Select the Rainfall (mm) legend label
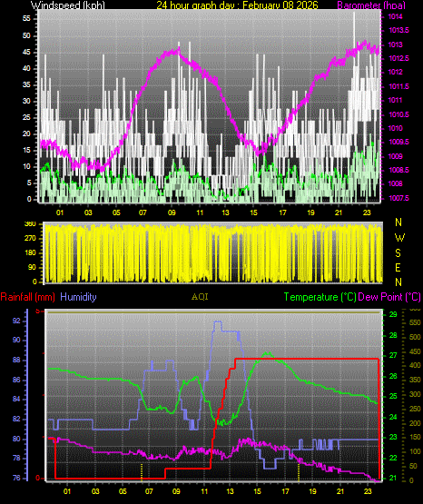This screenshot has height=504, width=423. (x=27, y=297)
